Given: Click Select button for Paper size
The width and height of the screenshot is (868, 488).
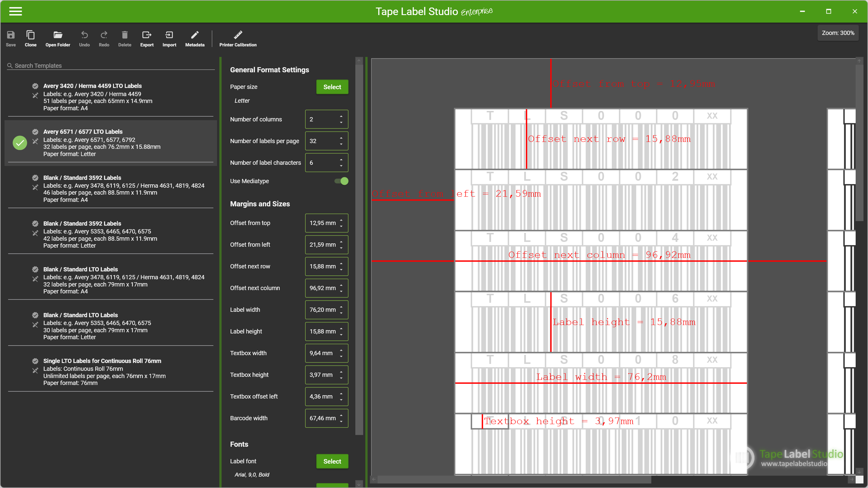Looking at the screenshot, I should [332, 87].
